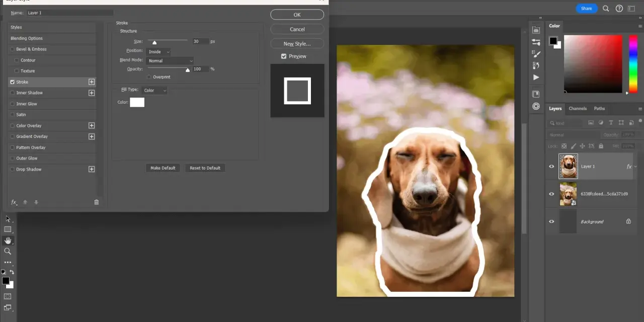The image size is (644, 322).
Task: Click the delete effect trash icon
Action: pos(97,202)
